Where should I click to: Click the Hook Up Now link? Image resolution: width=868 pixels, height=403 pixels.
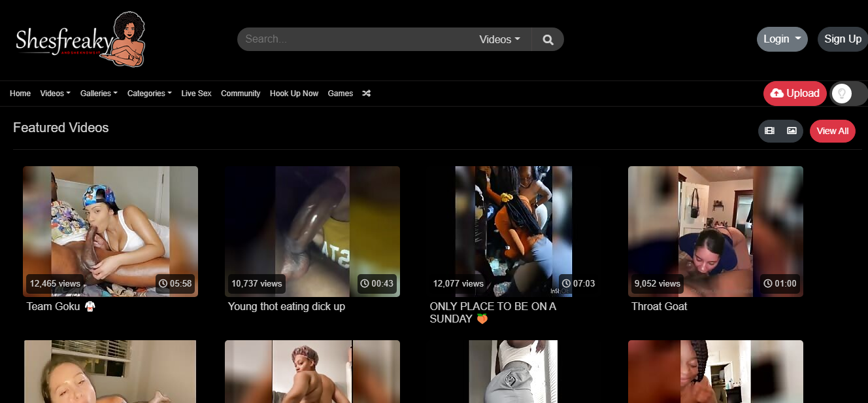pos(294,94)
